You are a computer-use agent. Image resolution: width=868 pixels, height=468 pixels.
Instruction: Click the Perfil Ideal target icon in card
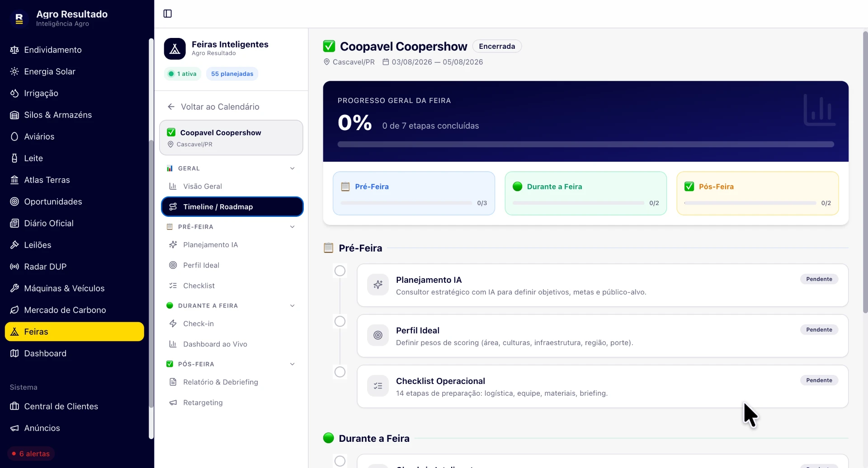378,335
